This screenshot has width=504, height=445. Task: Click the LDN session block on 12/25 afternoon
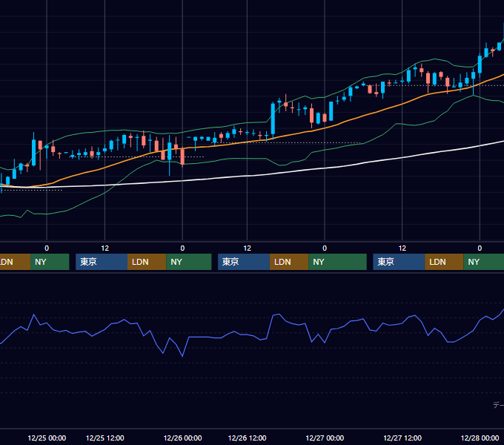click(147, 262)
